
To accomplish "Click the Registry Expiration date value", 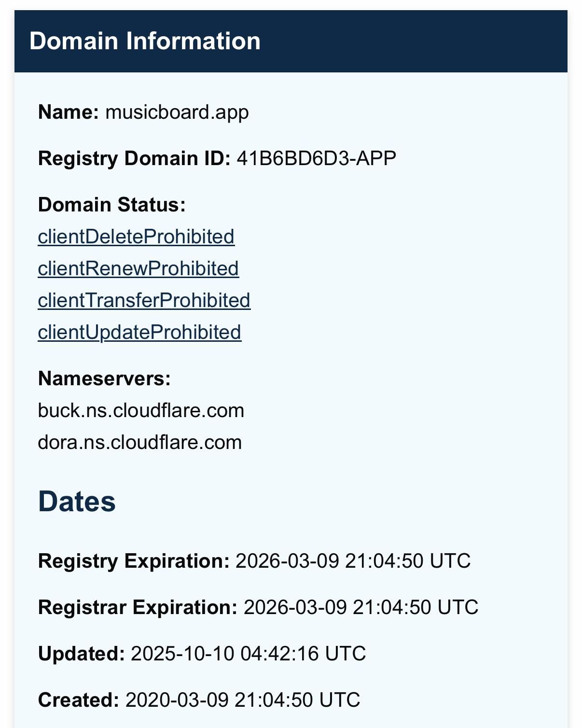I will tap(353, 561).
